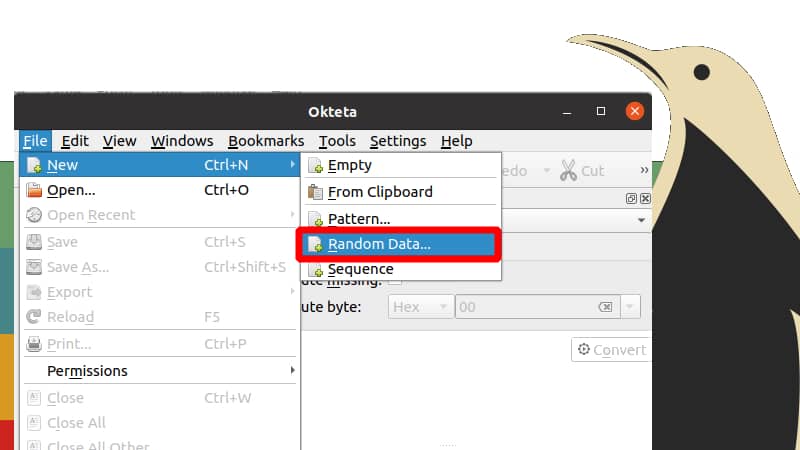Open the View menu
This screenshot has width=800, height=450.
click(119, 141)
